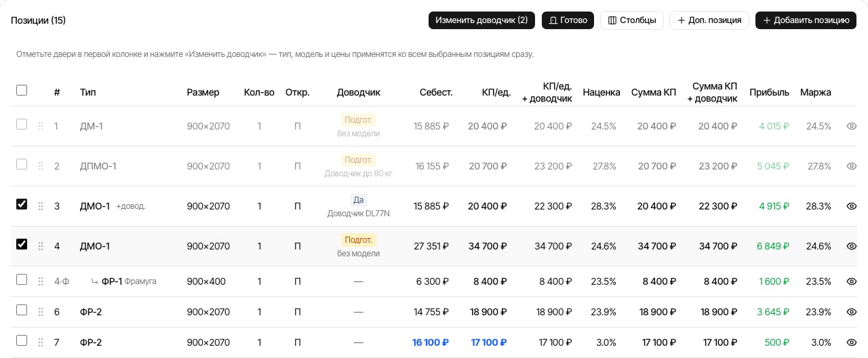This screenshot has width=868, height=358.
Task: Click the blue price value «17 100 ₽»
Action: (489, 342)
